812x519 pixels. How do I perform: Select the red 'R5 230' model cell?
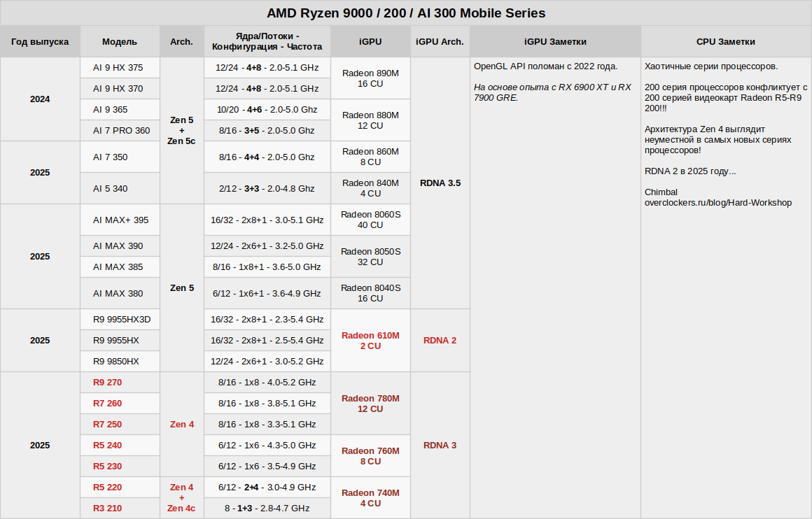(120, 467)
